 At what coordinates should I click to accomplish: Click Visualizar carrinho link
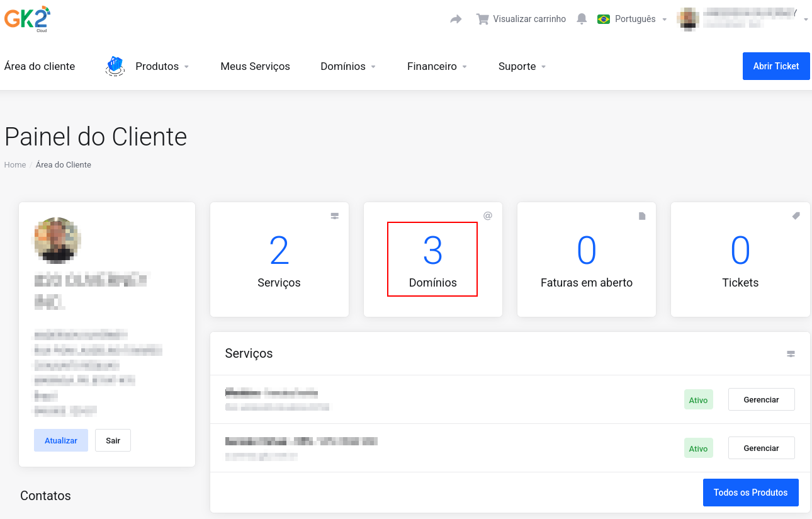pyautogui.click(x=529, y=19)
